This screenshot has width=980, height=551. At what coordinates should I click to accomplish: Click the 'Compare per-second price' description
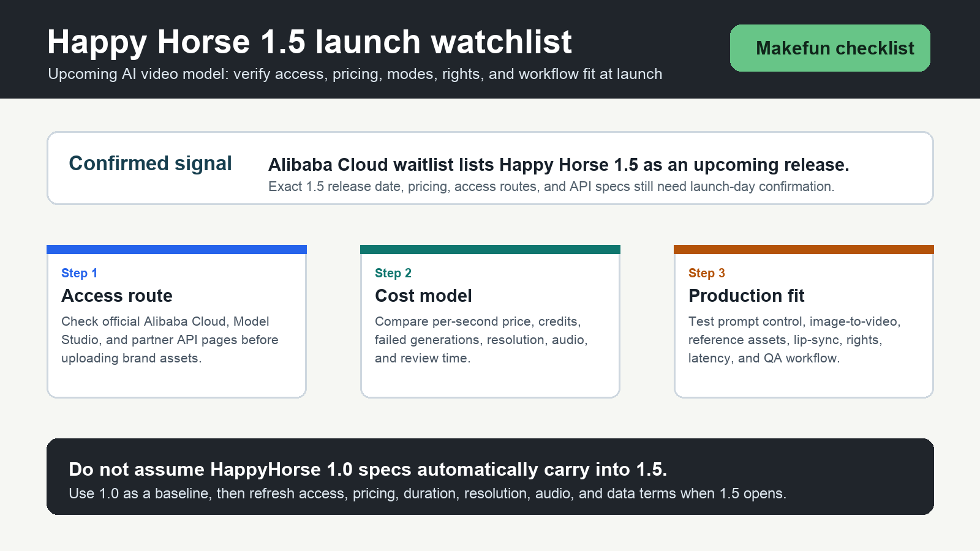coord(481,340)
